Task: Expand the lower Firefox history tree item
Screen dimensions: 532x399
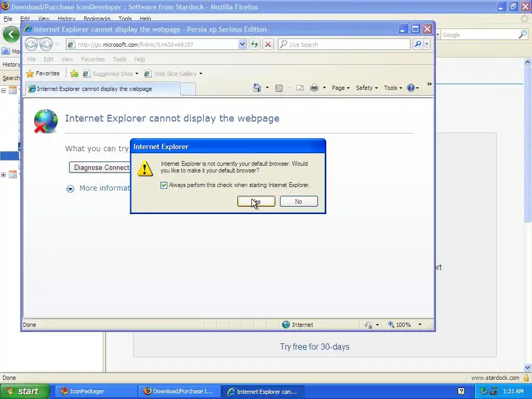Action: 4,175
